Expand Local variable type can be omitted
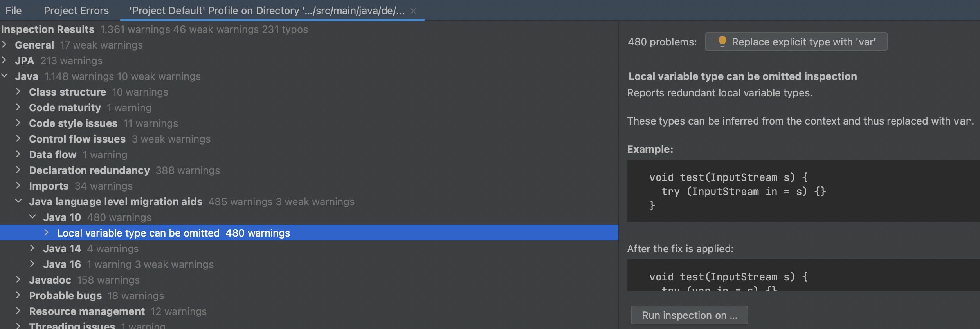Viewport: 980px width, 329px height. [x=46, y=233]
